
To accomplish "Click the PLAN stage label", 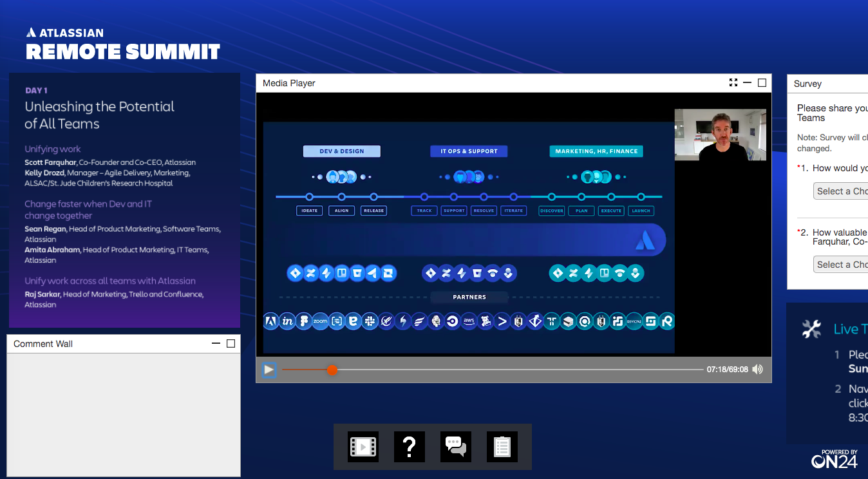I will [581, 211].
